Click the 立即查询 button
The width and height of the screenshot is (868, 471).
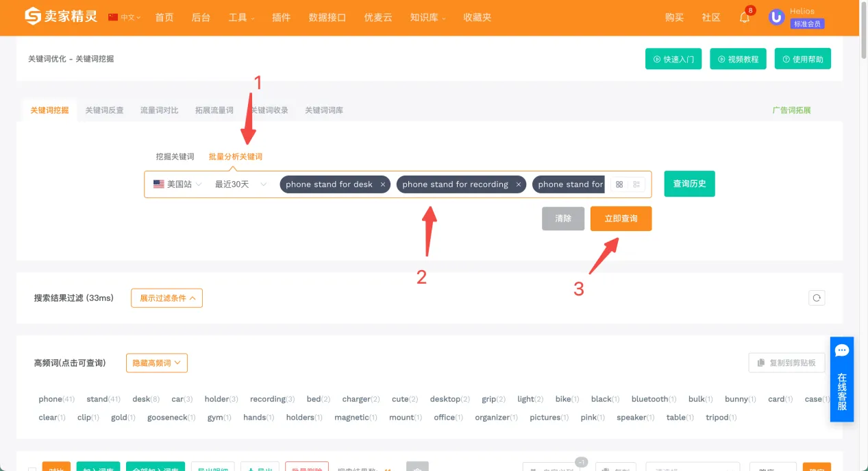[621, 219]
